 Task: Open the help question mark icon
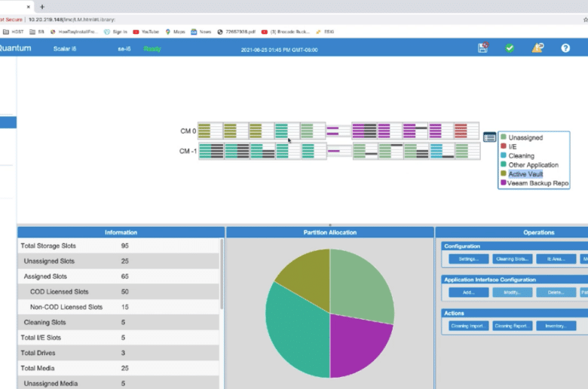pos(565,48)
